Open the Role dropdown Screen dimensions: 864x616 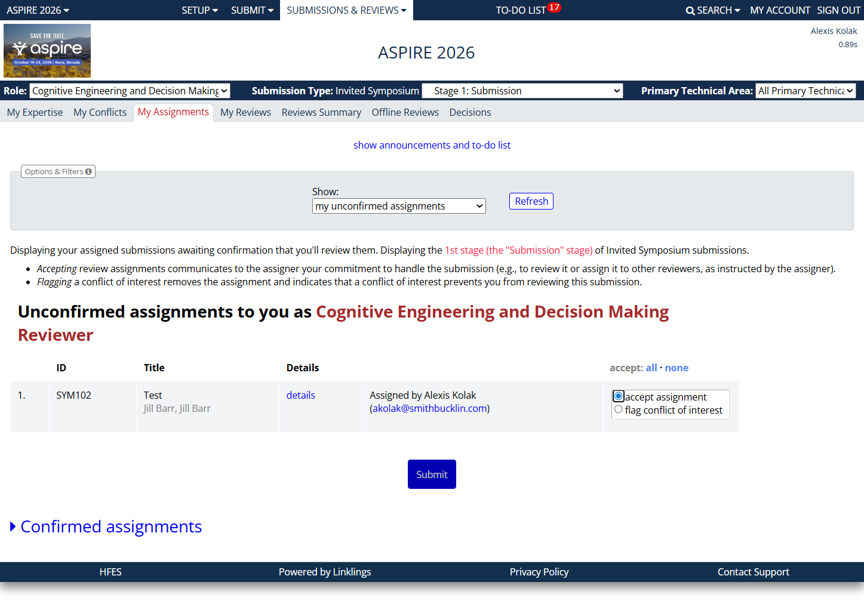(x=130, y=91)
